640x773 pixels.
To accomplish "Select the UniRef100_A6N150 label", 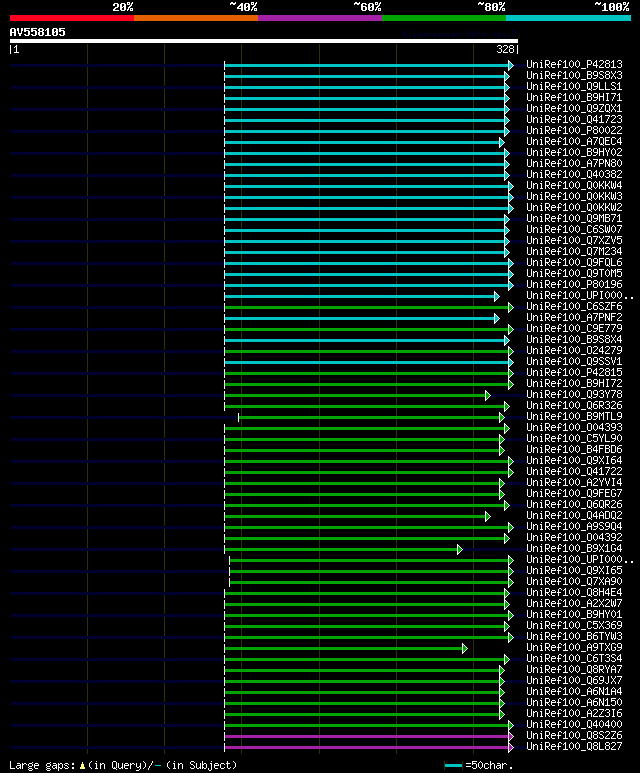I will click(574, 703).
